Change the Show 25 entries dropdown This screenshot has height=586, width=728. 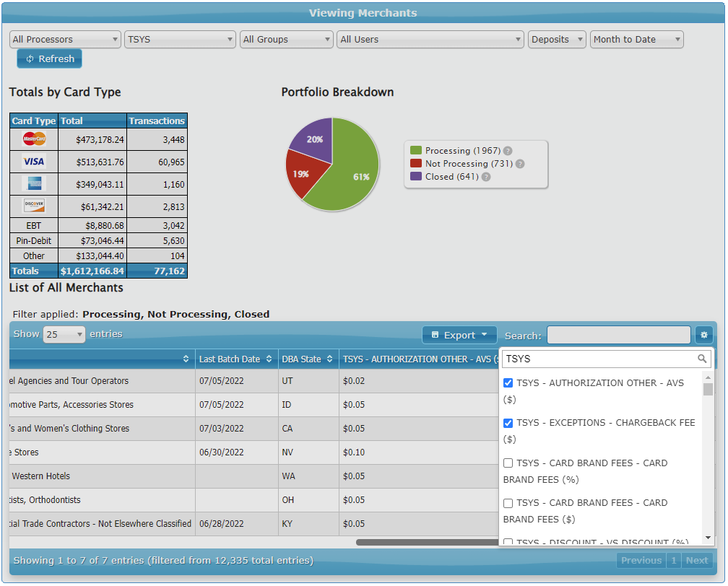[64, 334]
